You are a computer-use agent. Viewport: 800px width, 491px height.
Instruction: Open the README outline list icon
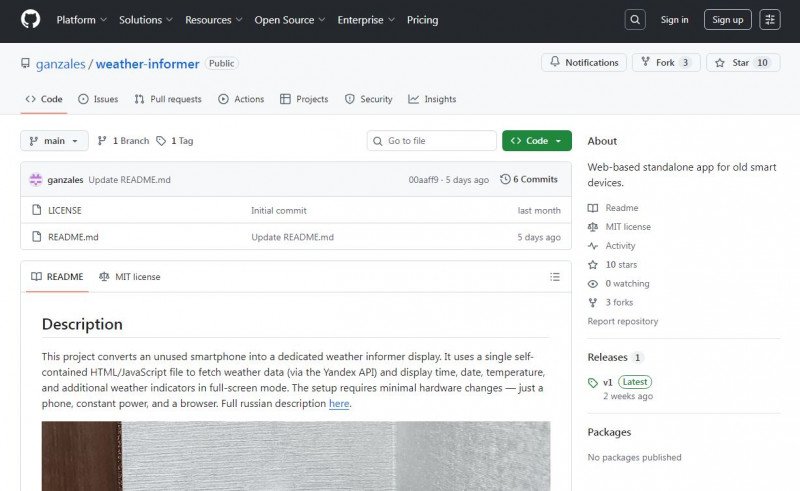pyautogui.click(x=555, y=277)
